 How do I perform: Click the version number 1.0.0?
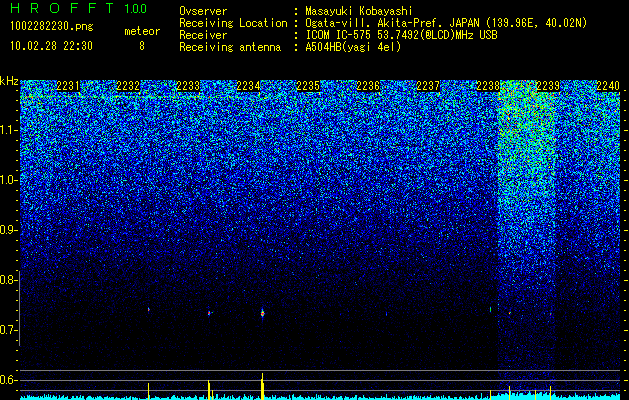coord(135,8)
